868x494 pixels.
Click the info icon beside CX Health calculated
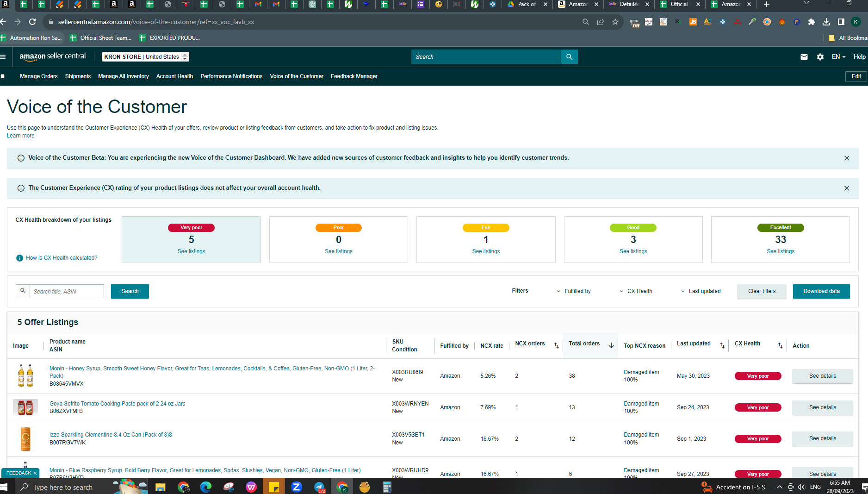[x=19, y=258]
